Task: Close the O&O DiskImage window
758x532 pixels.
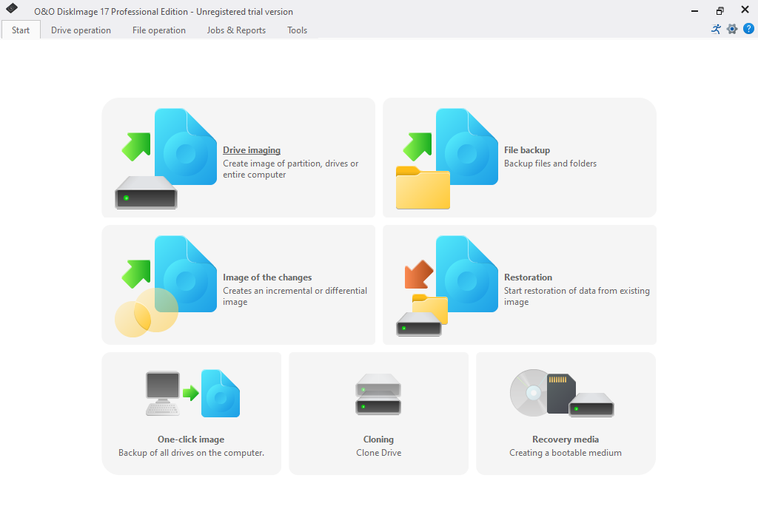Action: [745, 10]
